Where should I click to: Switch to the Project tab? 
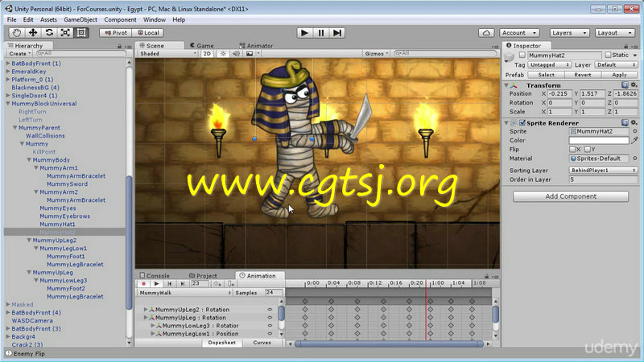click(x=203, y=276)
